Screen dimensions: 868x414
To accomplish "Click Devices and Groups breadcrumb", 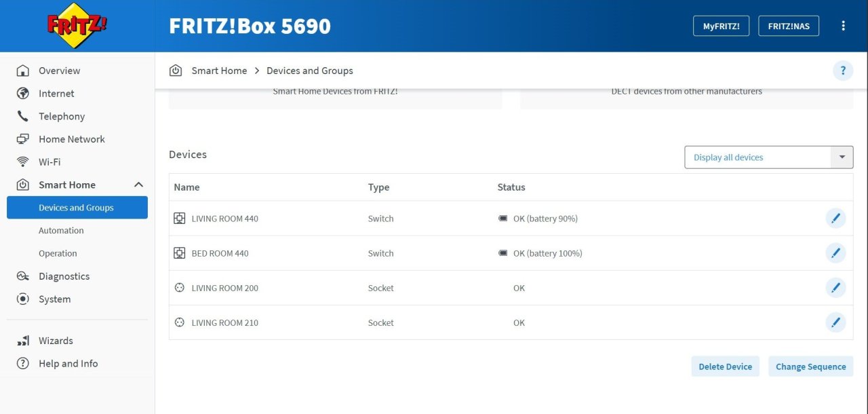I will (x=310, y=71).
